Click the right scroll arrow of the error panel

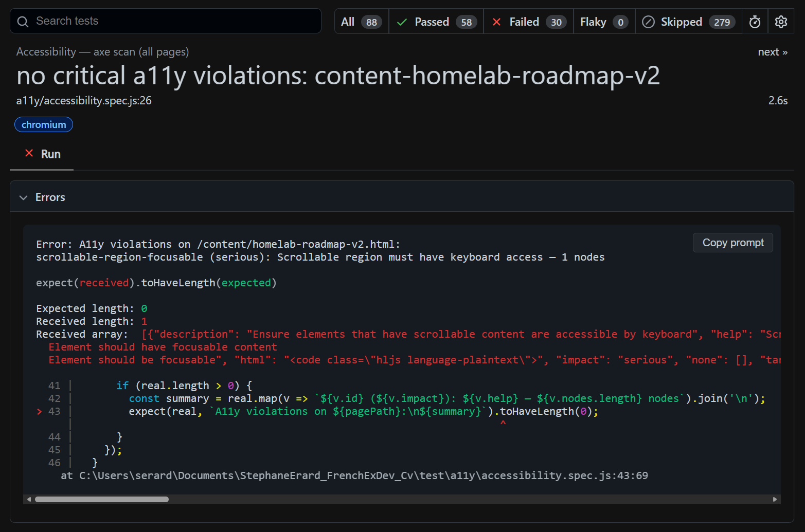point(774,499)
